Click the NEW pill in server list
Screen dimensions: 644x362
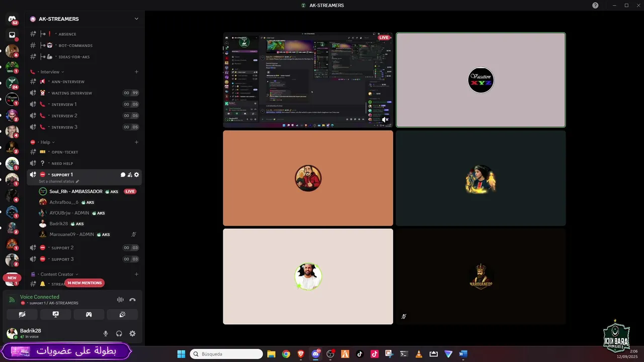pos(12,278)
